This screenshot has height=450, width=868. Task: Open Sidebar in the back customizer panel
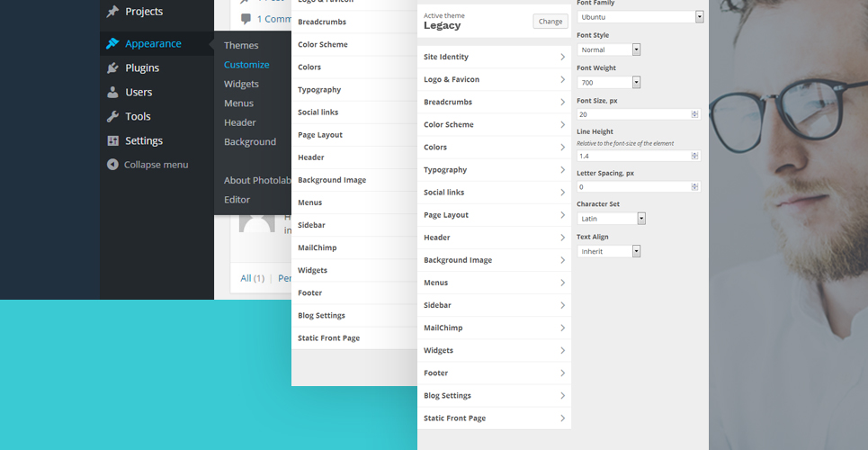(x=354, y=225)
